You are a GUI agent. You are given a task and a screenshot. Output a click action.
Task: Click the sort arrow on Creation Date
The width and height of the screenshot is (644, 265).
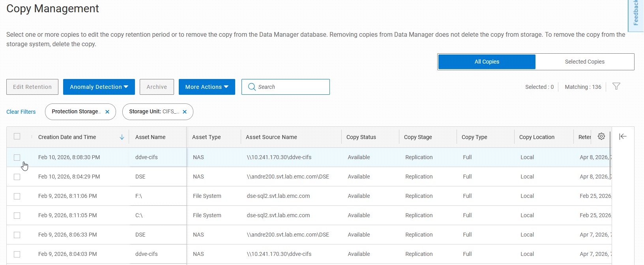point(122,137)
